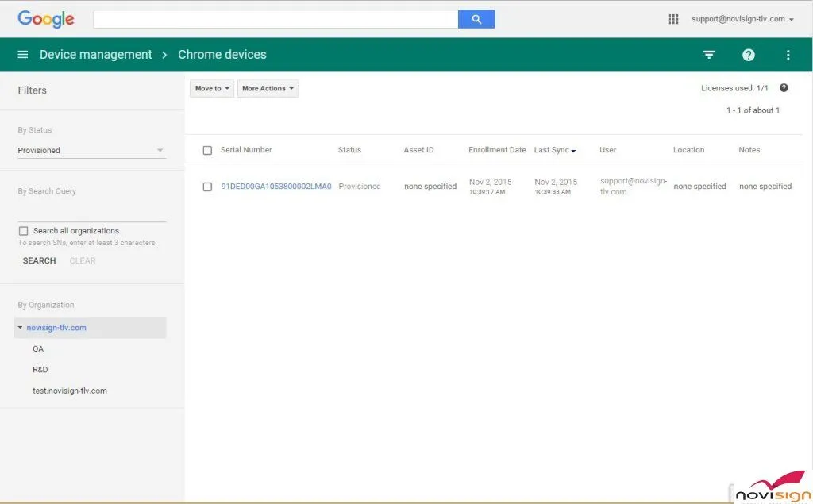
Task: Open the filter icon in the green toolbar
Action: (709, 55)
